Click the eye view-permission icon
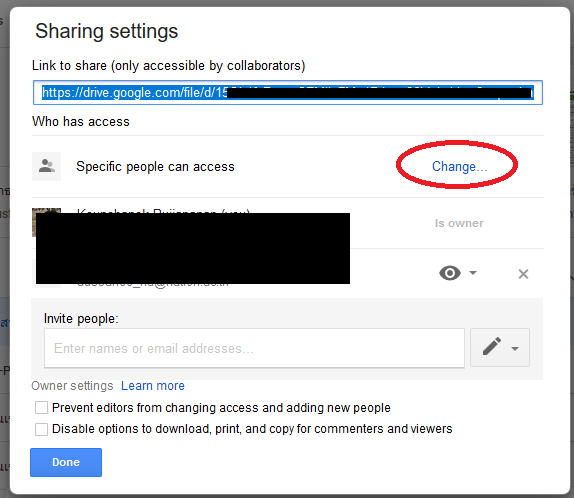The width and height of the screenshot is (574, 498). pos(450,273)
